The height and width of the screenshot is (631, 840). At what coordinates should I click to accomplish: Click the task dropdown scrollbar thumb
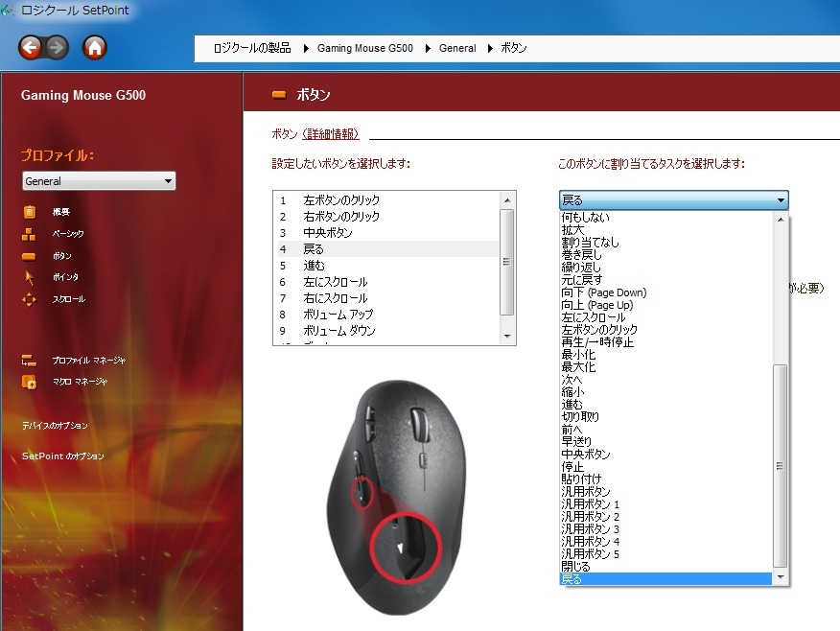(781, 465)
